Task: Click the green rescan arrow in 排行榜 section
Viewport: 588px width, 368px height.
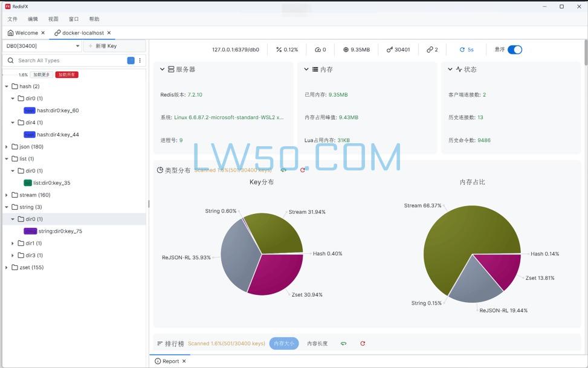Action: pyautogui.click(x=343, y=343)
